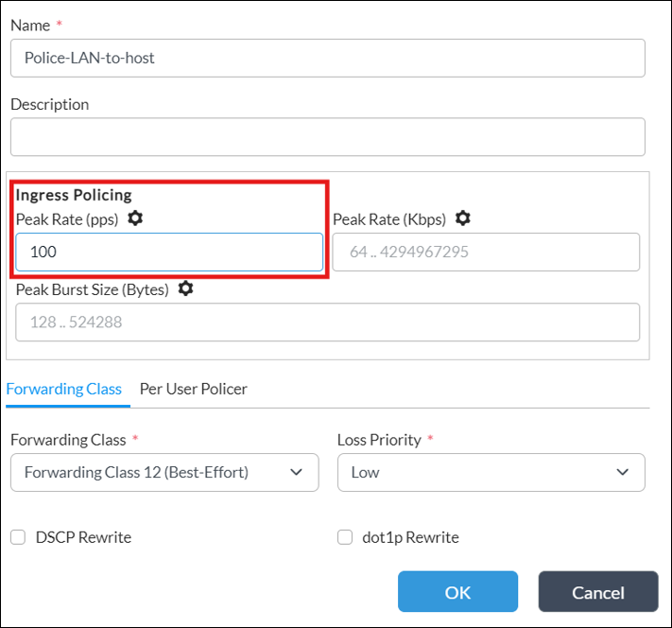Image resolution: width=672 pixels, height=628 pixels.
Task: Click the dot1p Rewrite label text
Action: pos(410,537)
